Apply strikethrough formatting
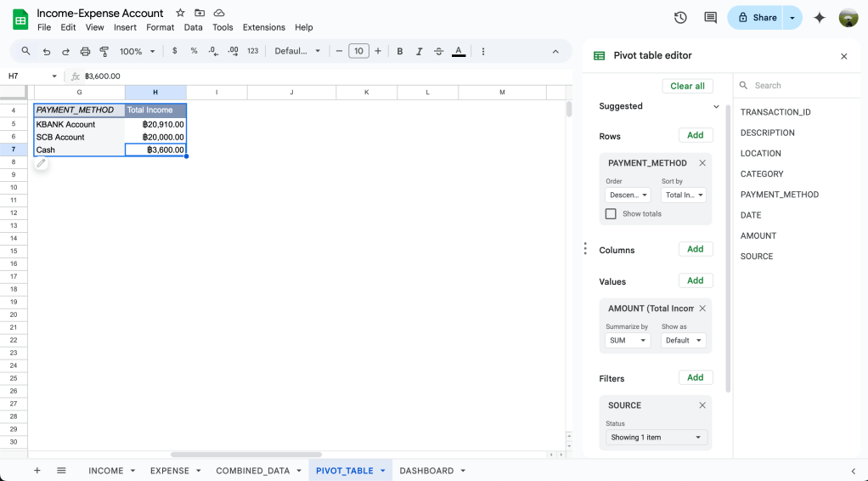This screenshot has height=481, width=868. tap(438, 51)
